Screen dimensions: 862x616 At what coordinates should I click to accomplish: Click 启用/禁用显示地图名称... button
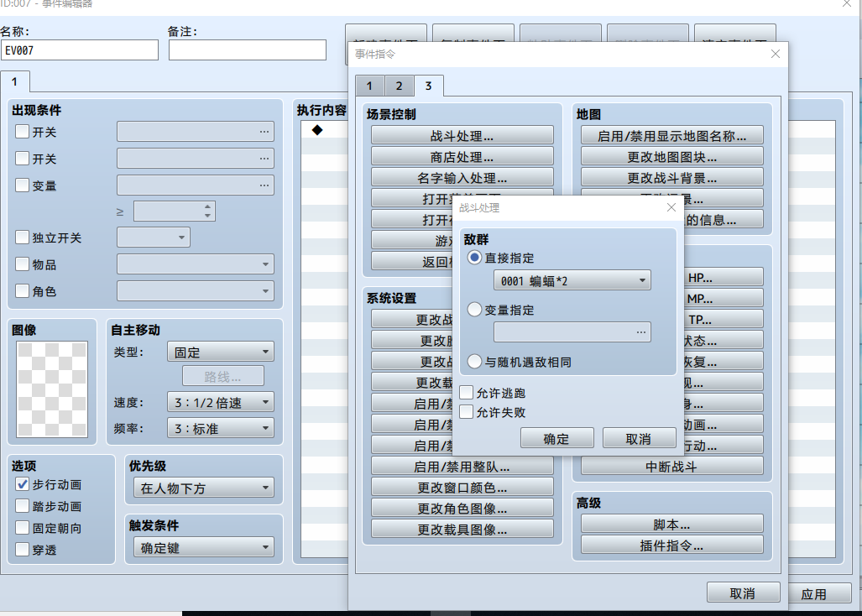tap(671, 136)
